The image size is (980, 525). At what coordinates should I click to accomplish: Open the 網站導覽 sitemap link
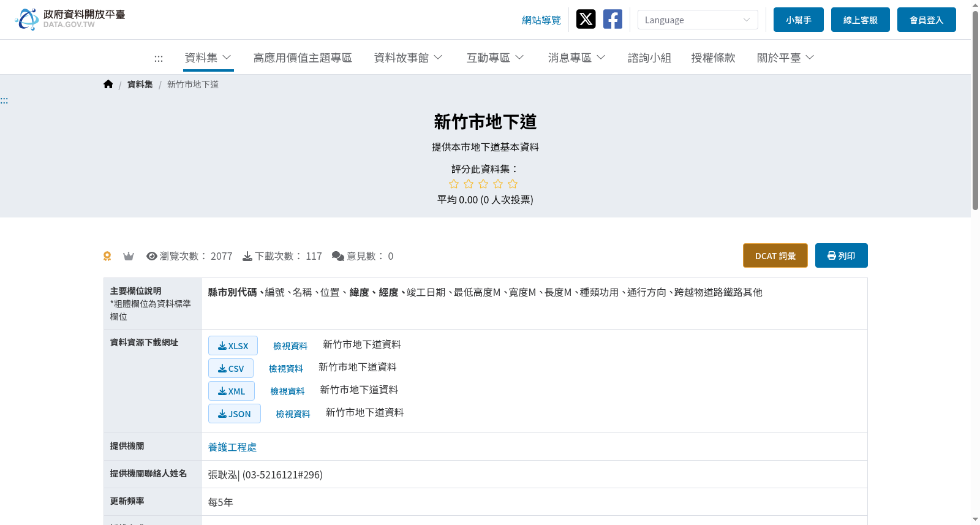pos(541,20)
